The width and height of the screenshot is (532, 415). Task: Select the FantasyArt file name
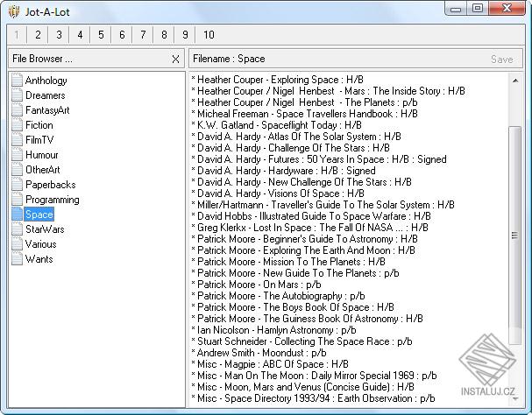pyautogui.click(x=47, y=110)
